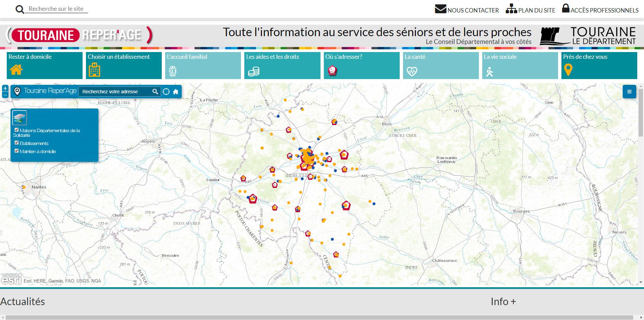Viewport: 644px width, 320px height.
Task: Click the locate-me crosshair icon
Action: (x=166, y=92)
